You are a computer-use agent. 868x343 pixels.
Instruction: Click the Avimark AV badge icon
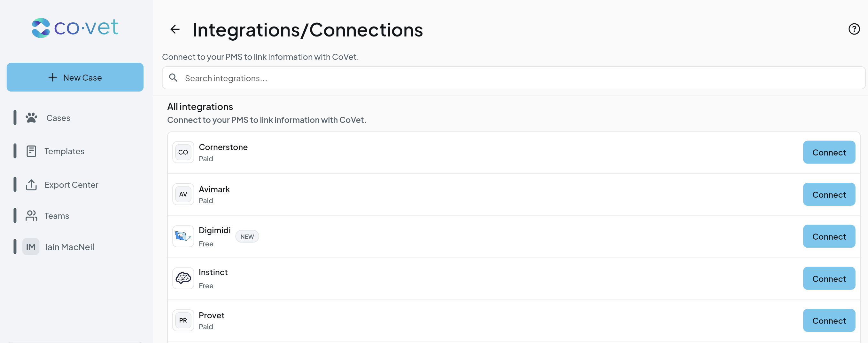[x=183, y=194]
